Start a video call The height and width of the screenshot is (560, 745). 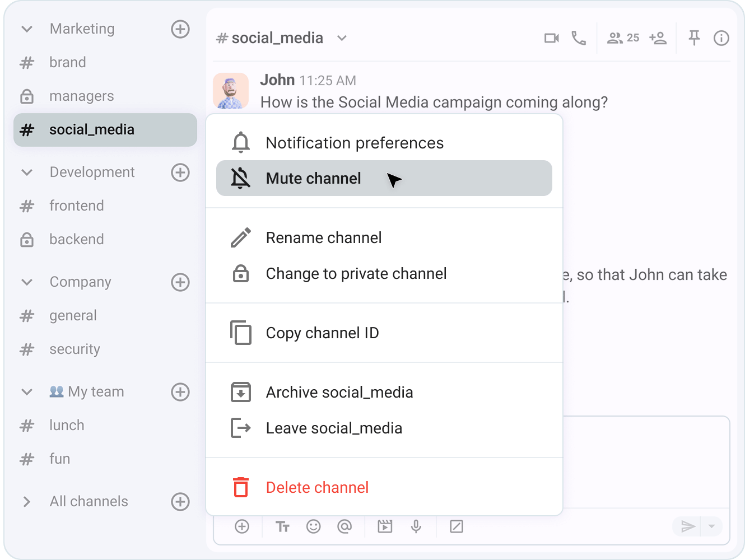pos(551,38)
